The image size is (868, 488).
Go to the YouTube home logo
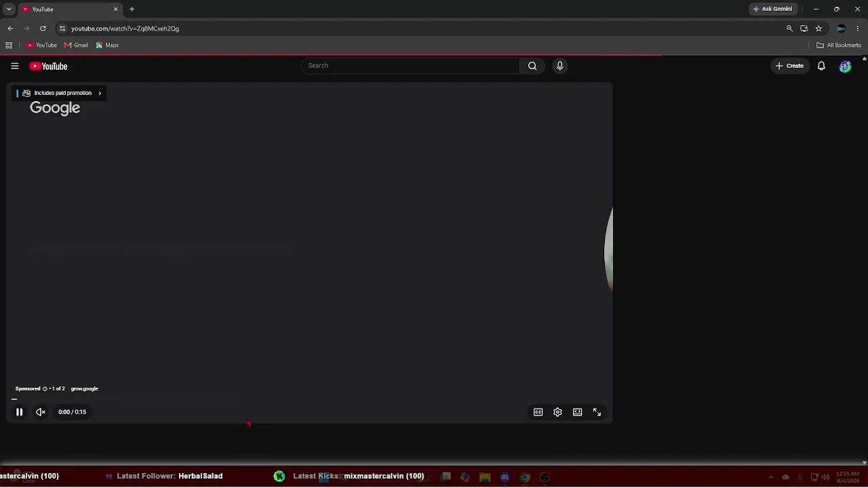[48, 66]
